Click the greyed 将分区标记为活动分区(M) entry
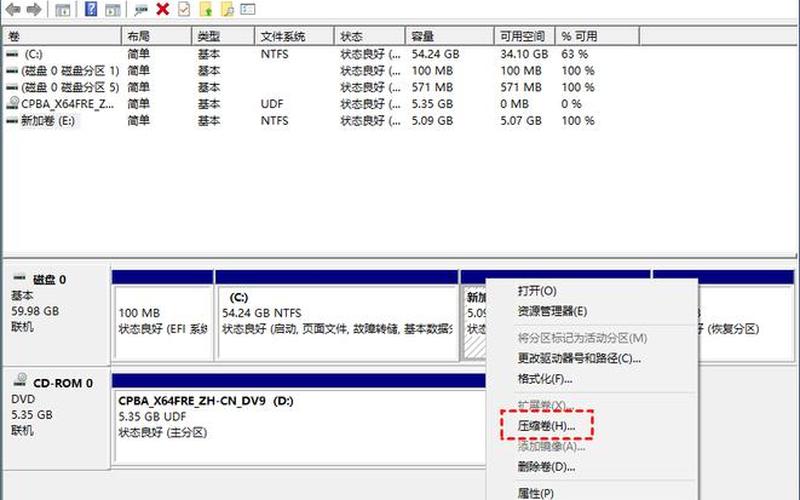The width and height of the screenshot is (800, 500). [x=582, y=338]
